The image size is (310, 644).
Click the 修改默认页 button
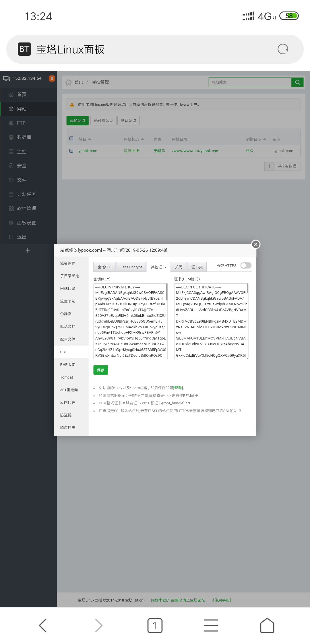point(103,121)
